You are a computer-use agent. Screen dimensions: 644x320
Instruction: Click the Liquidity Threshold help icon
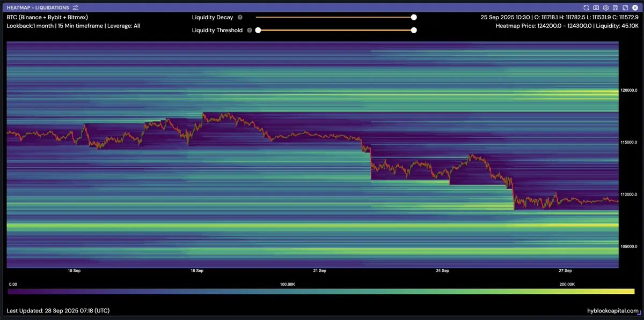click(250, 30)
